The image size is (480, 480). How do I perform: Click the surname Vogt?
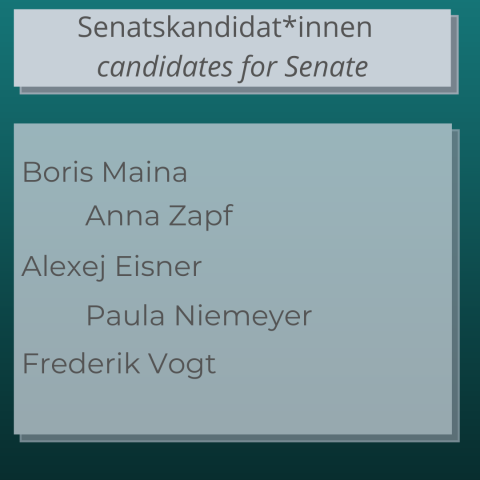pyautogui.click(x=182, y=365)
